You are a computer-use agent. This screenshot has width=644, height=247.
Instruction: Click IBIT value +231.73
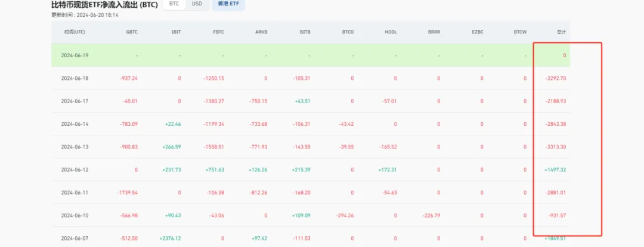[172, 169]
